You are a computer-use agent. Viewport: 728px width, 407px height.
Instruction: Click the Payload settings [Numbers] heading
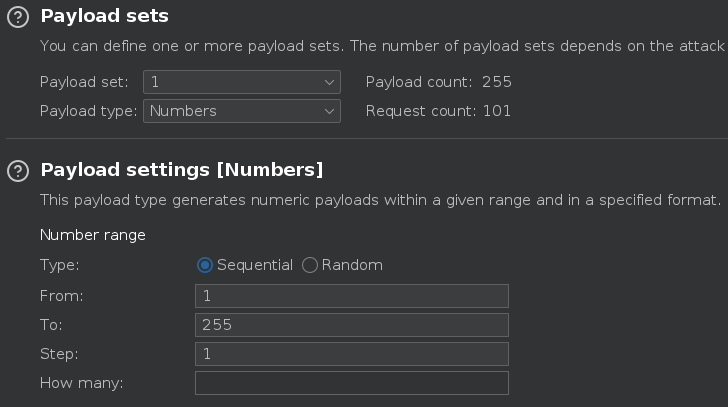(x=181, y=170)
